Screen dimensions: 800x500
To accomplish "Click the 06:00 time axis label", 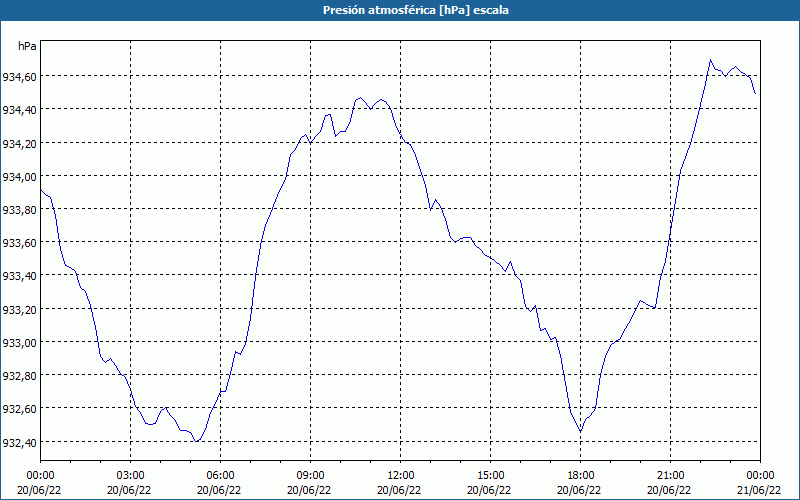I will (220, 476).
